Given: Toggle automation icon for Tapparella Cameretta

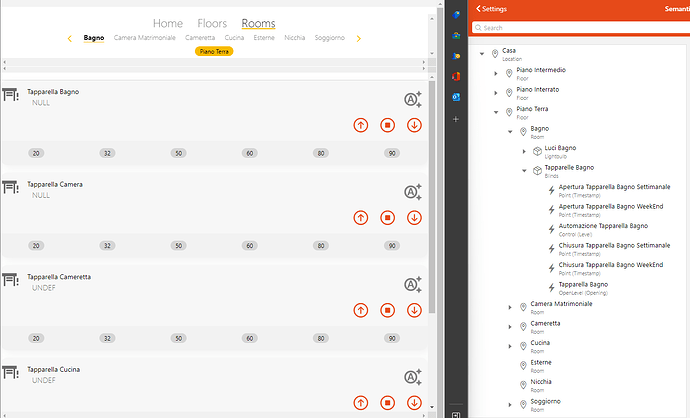Looking at the screenshot, I should click(412, 285).
